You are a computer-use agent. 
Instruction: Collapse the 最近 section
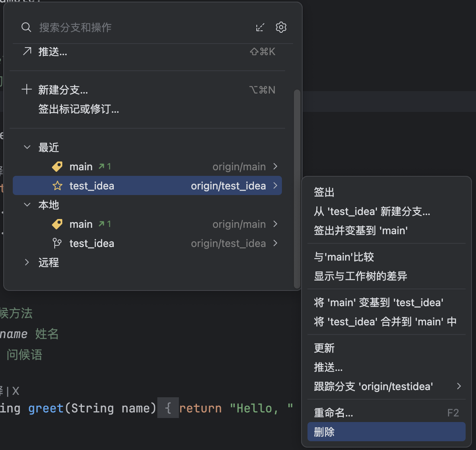(x=27, y=147)
